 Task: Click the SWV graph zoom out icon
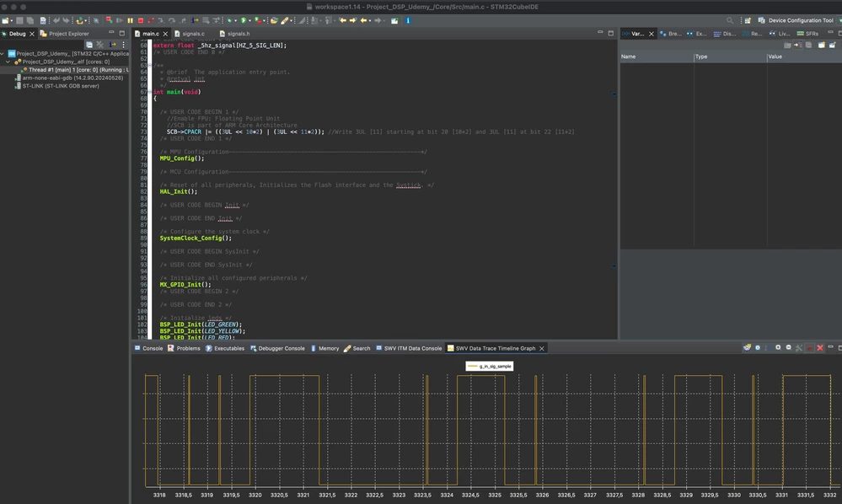click(x=789, y=348)
